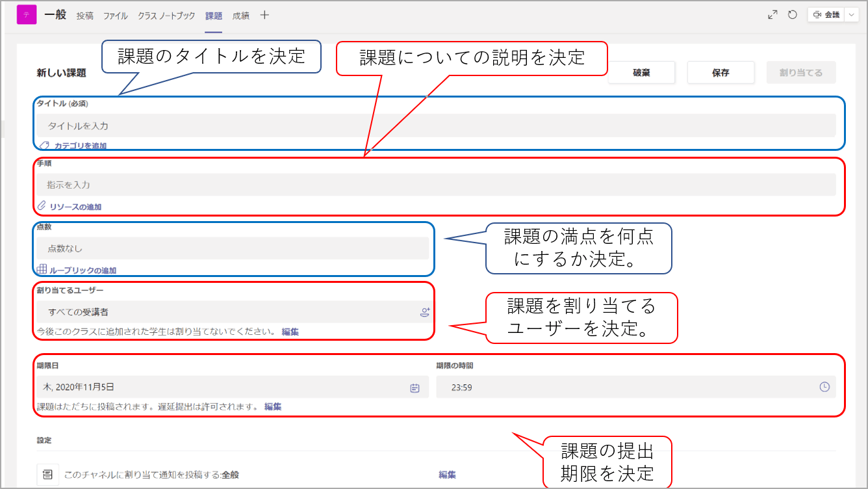Click the 保存 button
Image resolution: width=868 pixels, height=489 pixels.
721,73
